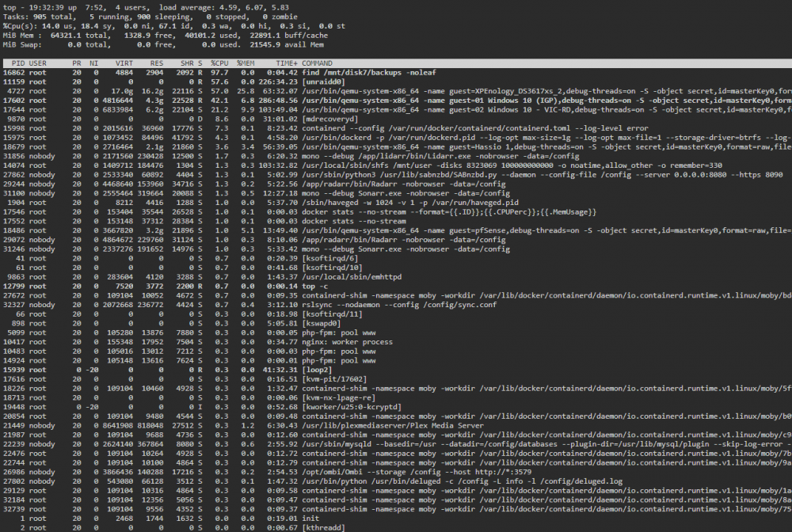Screen dimensions: 792x532
Task: Click the rslsync --nodaemon command
Action: [x=399, y=306]
